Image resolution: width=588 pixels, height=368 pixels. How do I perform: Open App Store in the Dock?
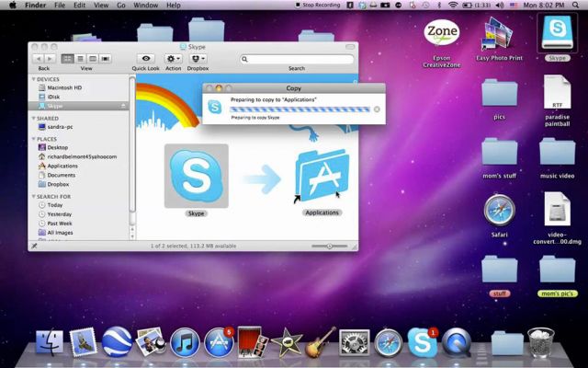pos(219,342)
